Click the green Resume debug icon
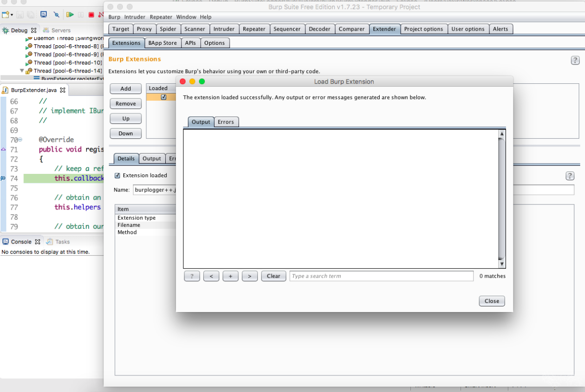The image size is (585, 392). (70, 15)
